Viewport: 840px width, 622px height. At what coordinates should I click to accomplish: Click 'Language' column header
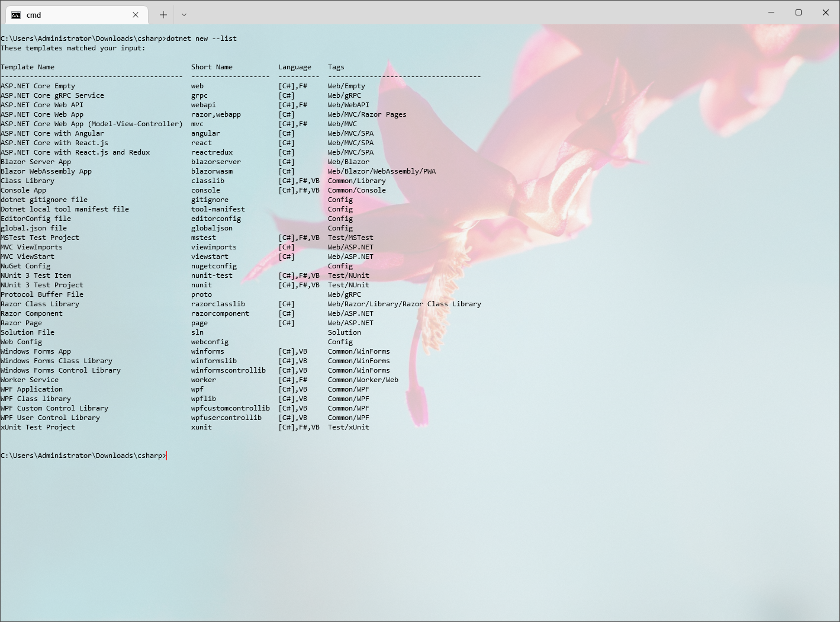[x=295, y=67]
